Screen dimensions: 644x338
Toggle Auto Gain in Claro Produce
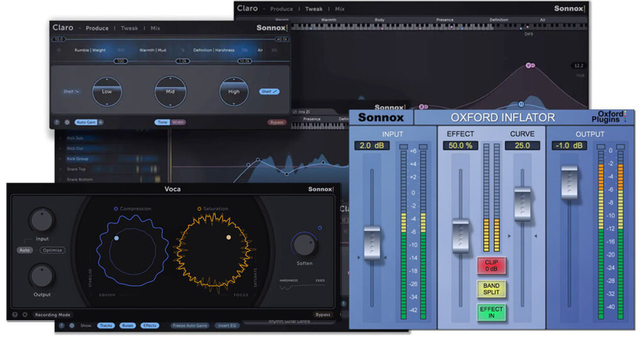(86, 123)
